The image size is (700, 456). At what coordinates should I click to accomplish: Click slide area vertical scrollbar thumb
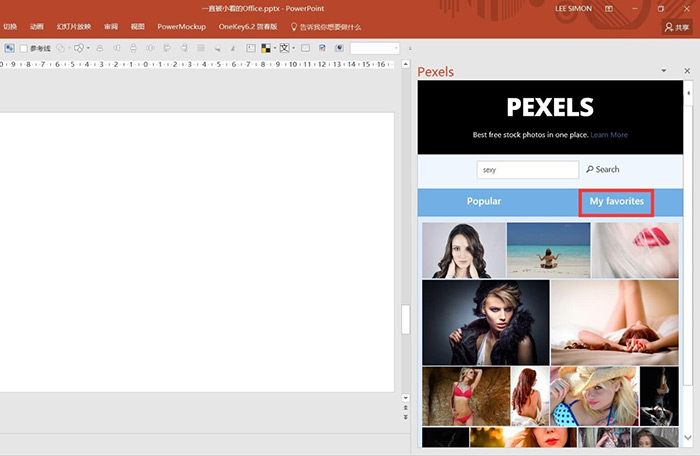coord(405,319)
